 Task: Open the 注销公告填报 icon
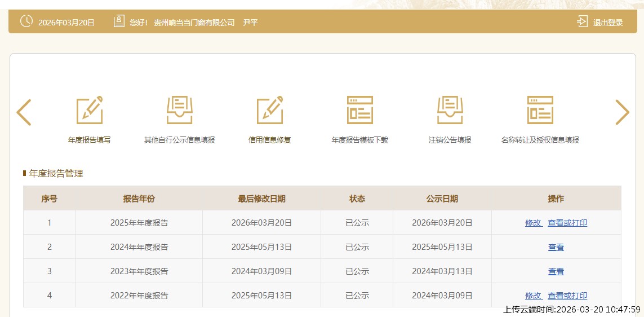[450, 111]
